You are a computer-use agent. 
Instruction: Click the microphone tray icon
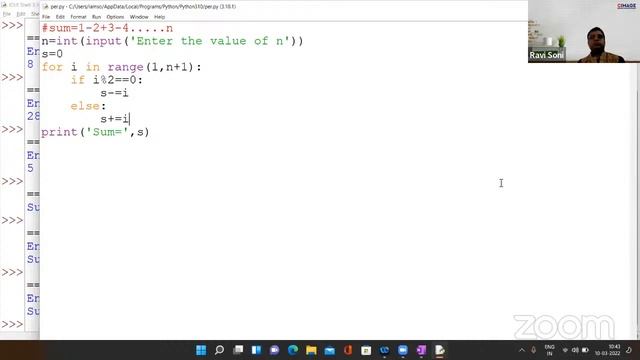(x=533, y=350)
